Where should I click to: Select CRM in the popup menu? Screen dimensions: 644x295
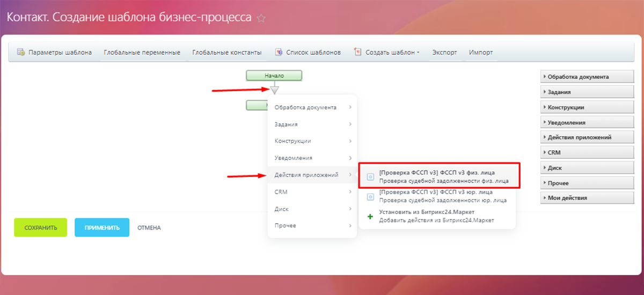(312, 191)
